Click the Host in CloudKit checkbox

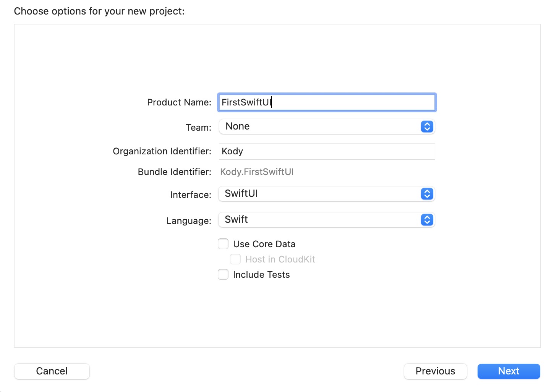coord(235,259)
